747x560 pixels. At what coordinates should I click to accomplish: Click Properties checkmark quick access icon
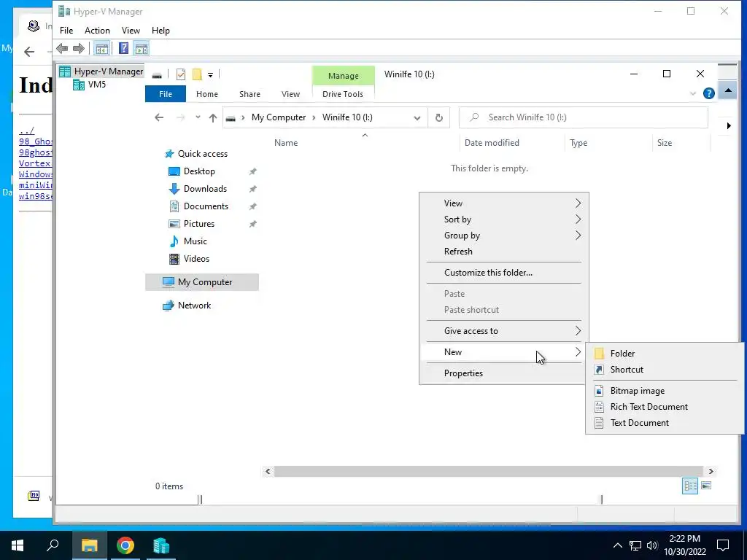pyautogui.click(x=181, y=74)
